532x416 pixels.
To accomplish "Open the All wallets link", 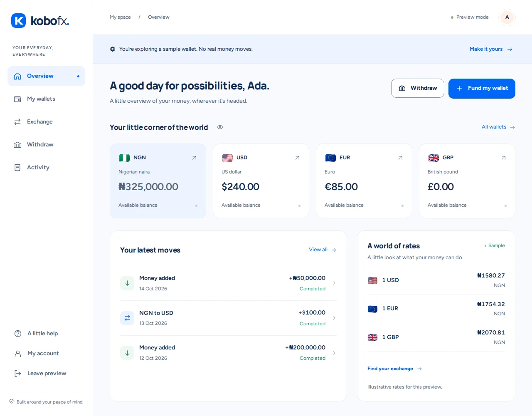I will click(x=498, y=127).
